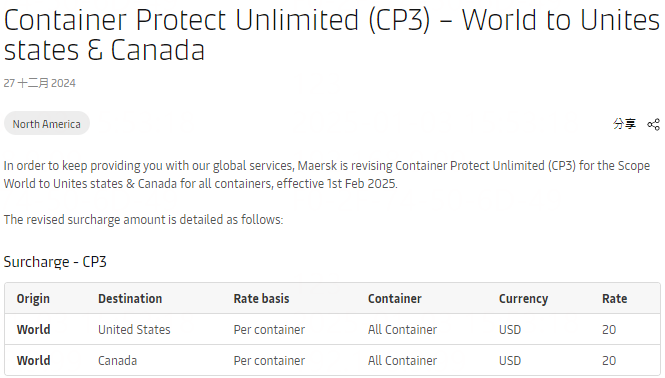Click Per container in Canada row

coord(269,361)
